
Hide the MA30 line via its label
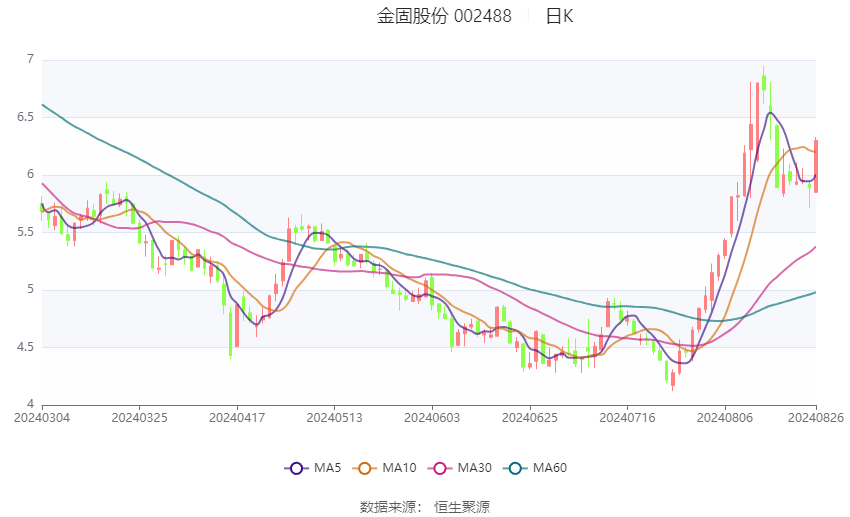tap(474, 468)
